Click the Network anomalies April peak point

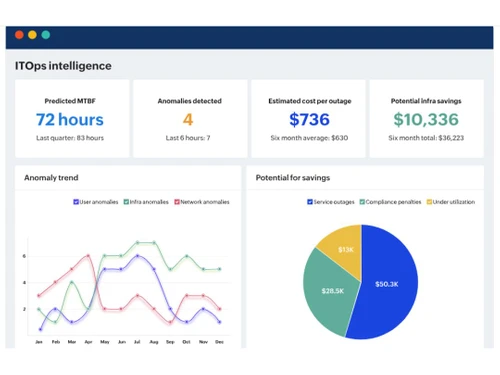click(x=88, y=256)
